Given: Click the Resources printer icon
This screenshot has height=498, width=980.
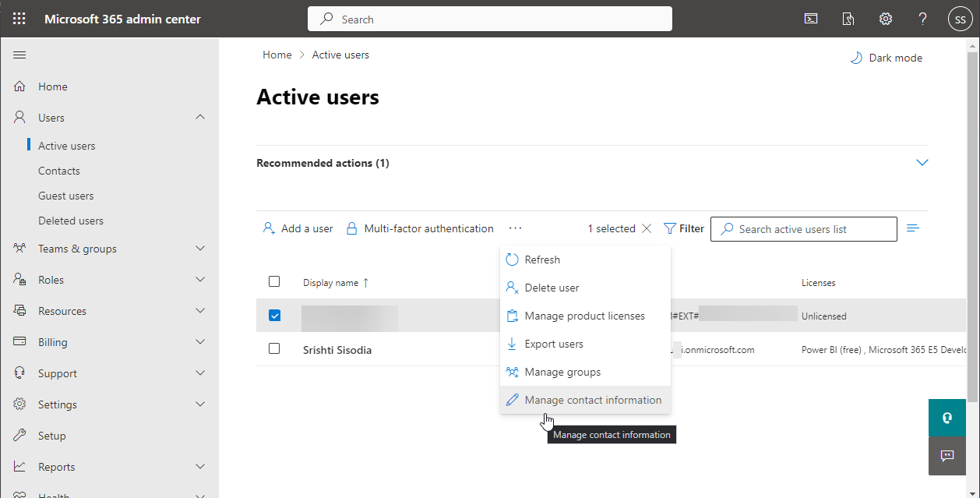Looking at the screenshot, I should [20, 311].
